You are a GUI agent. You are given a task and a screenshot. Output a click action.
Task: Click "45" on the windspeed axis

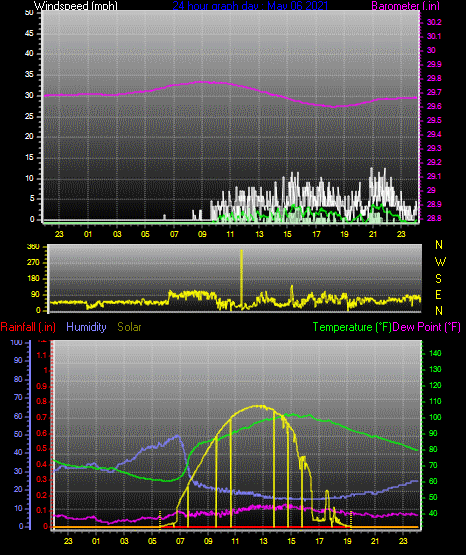click(x=29, y=34)
